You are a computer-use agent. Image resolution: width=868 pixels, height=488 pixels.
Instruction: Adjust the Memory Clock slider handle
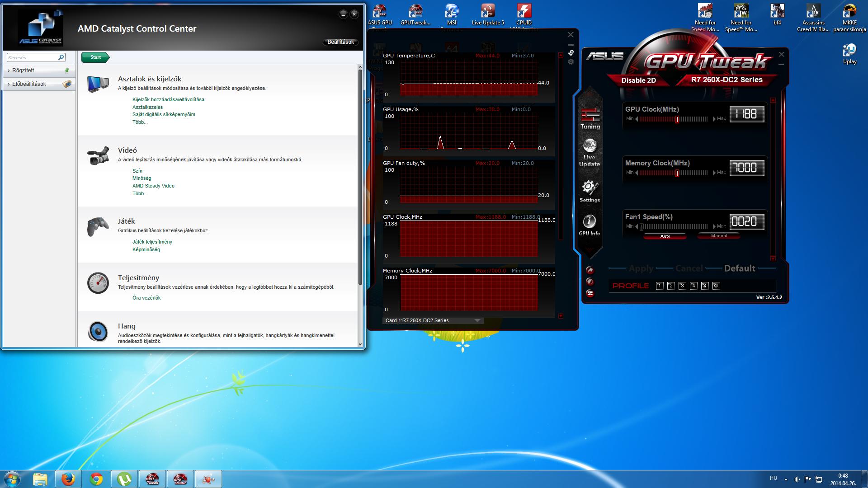677,173
